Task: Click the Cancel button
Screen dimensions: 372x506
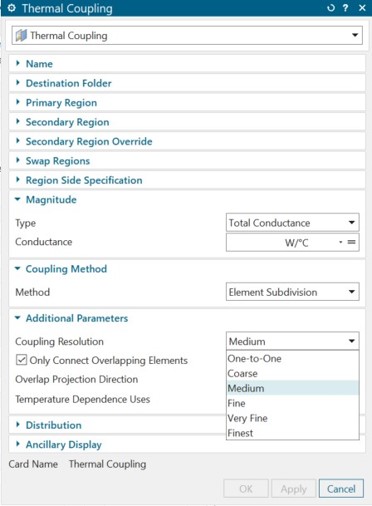Action: point(341,489)
